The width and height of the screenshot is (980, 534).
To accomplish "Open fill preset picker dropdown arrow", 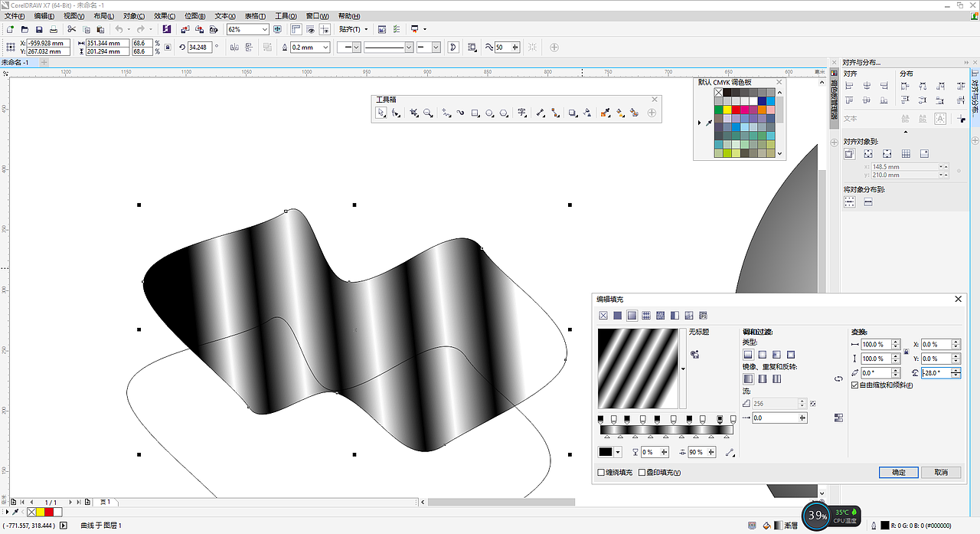I will pyautogui.click(x=683, y=369).
